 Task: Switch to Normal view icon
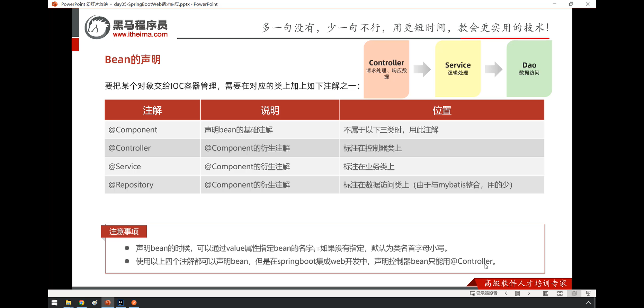tap(546, 293)
